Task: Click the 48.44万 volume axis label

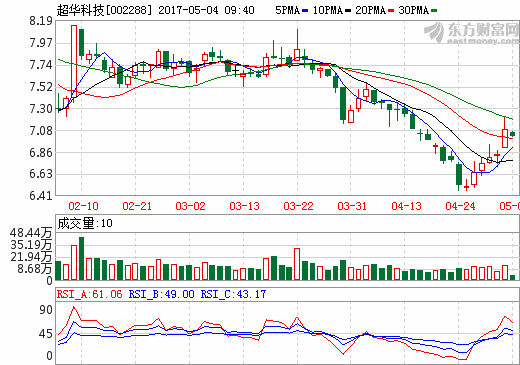Action: click(31, 233)
